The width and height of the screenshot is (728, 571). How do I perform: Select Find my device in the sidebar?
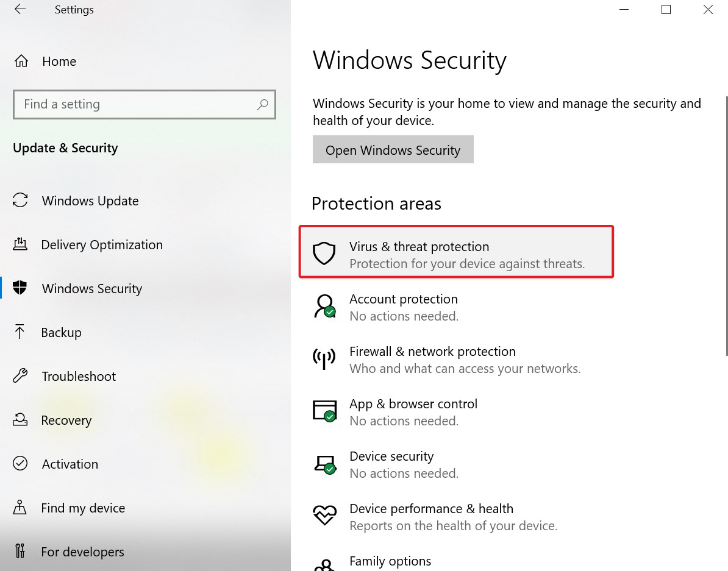click(83, 508)
